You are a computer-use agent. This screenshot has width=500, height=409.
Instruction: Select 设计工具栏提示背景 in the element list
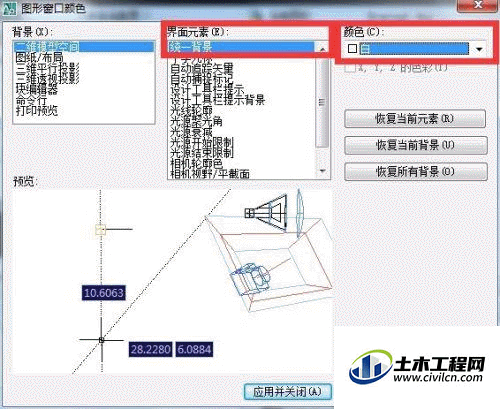pos(241,100)
